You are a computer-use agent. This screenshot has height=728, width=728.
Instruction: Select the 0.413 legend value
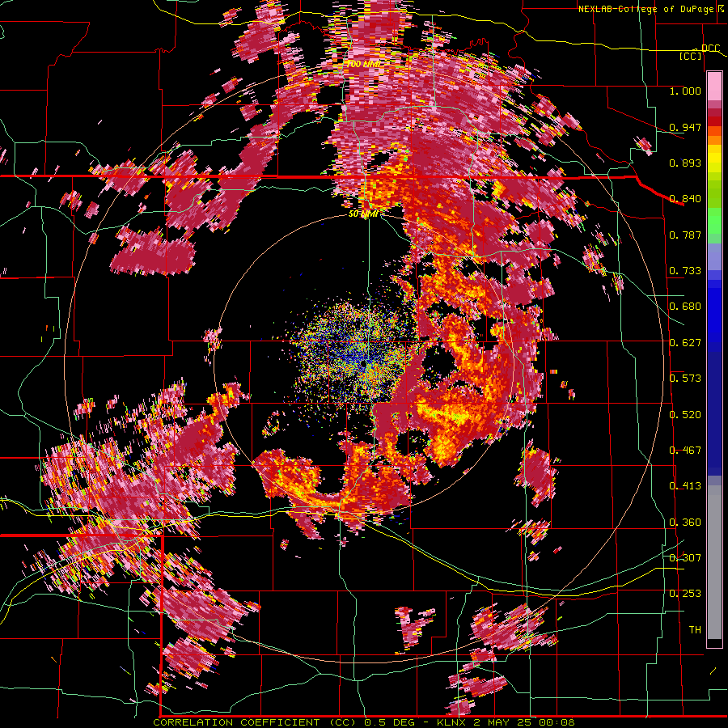[685, 486]
